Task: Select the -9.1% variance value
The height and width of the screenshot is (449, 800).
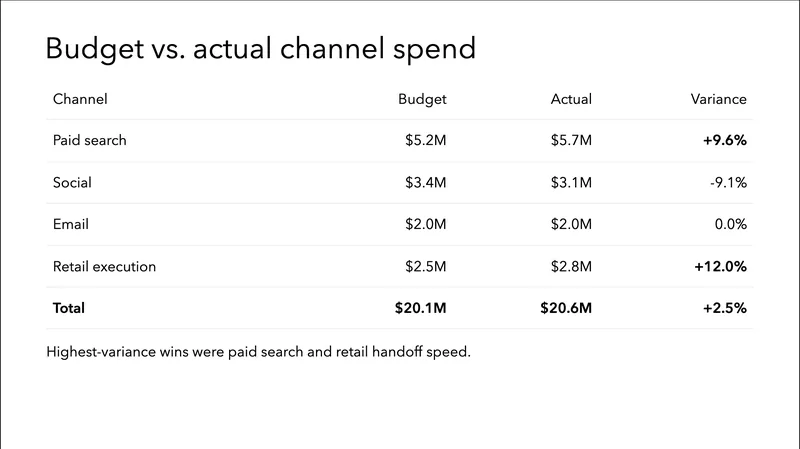Action: tap(727, 183)
